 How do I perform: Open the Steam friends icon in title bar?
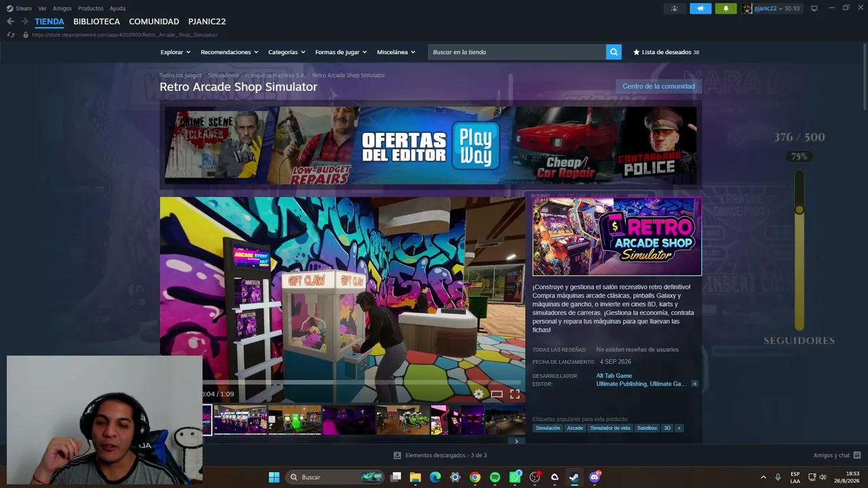pos(675,8)
